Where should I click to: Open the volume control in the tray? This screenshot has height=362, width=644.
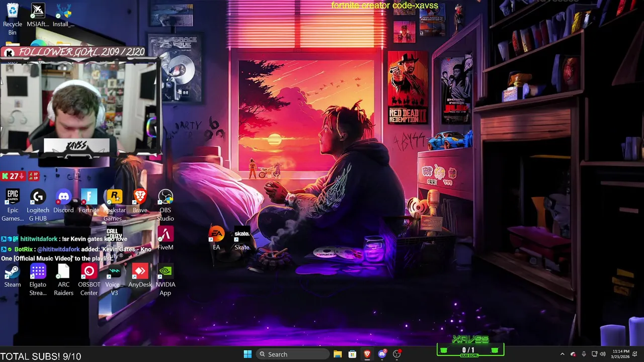pos(603,354)
